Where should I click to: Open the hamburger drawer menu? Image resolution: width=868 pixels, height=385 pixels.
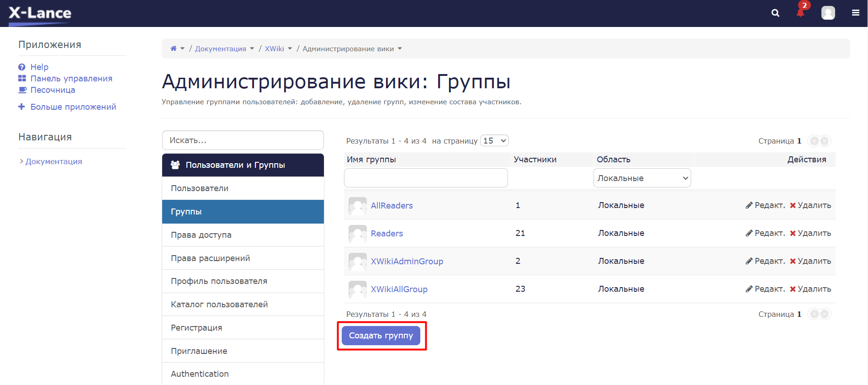click(856, 13)
